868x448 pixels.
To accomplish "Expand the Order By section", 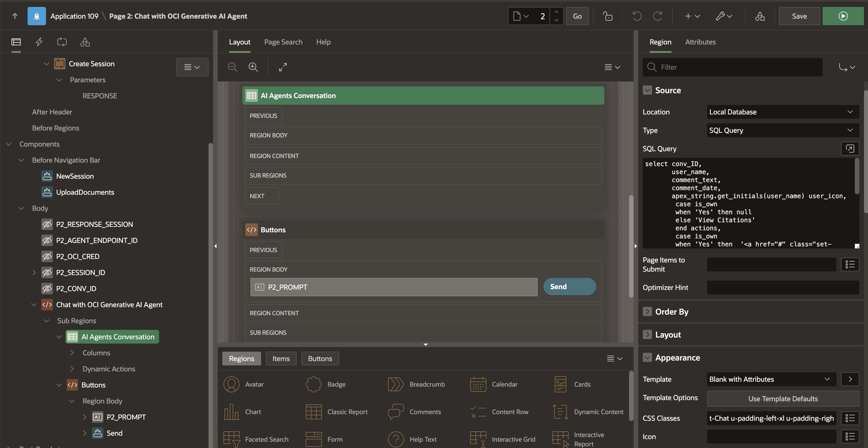I will tap(647, 312).
